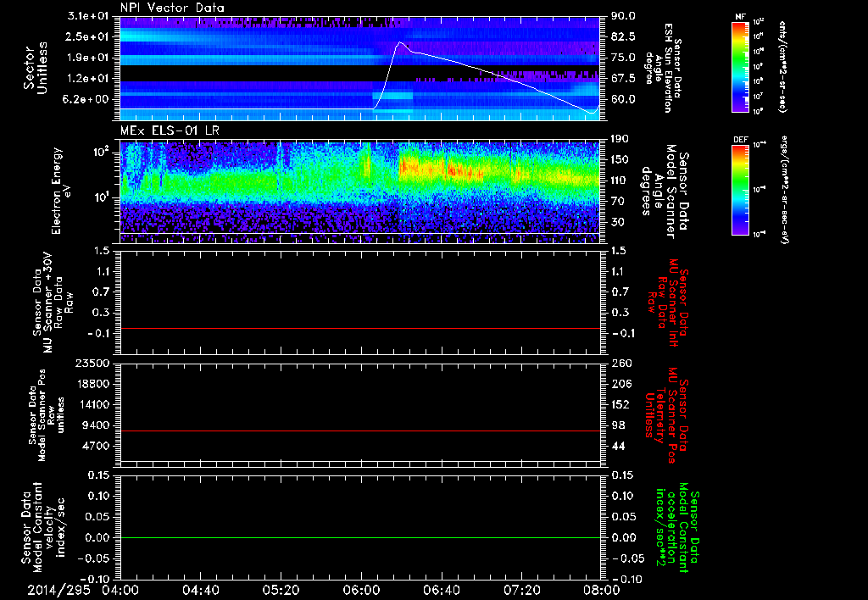This screenshot has width=868, height=600.
Task: Click the DEF color scale bar
Action: pyautogui.click(x=741, y=188)
